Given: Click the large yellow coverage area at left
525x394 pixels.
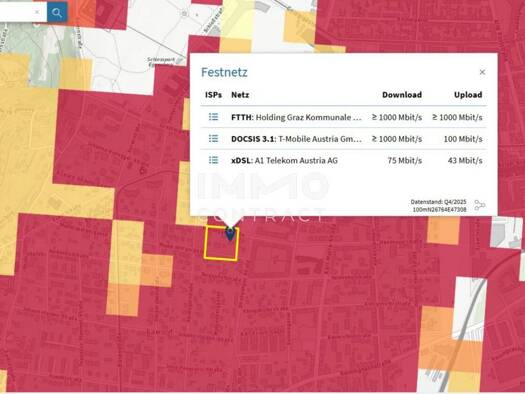Looking at the screenshot, I should [x=27, y=151].
